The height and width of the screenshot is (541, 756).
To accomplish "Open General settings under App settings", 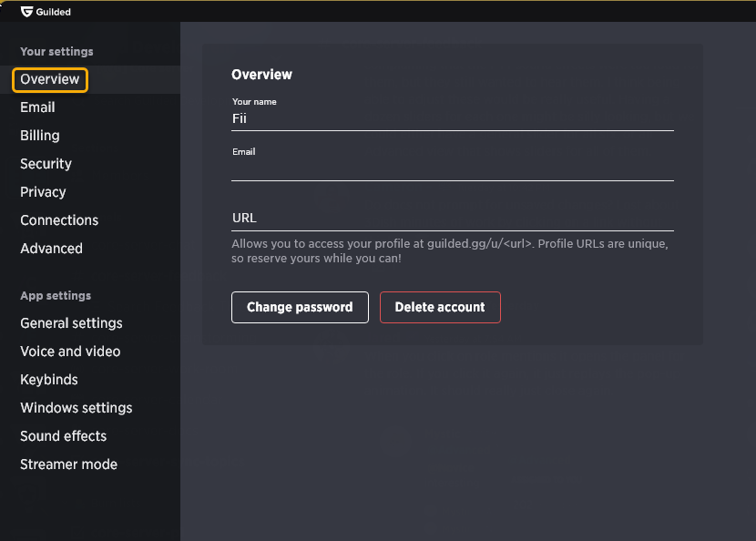I will (x=71, y=323).
